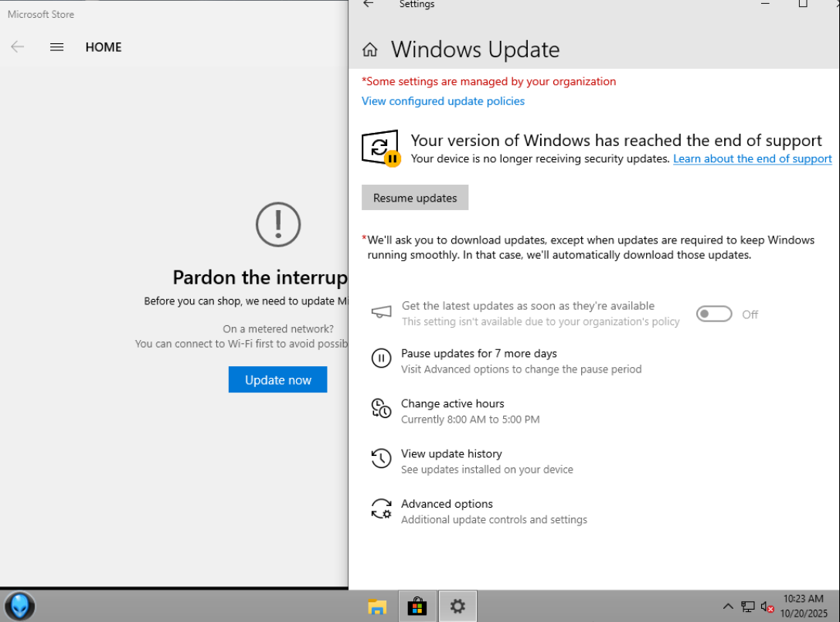Click the Windows Update heading
840x622 pixels.
(x=475, y=49)
